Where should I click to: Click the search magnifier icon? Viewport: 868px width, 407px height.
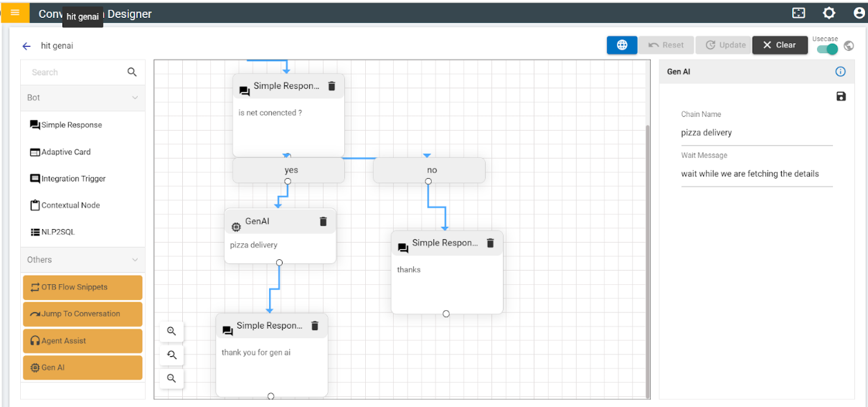pos(132,72)
